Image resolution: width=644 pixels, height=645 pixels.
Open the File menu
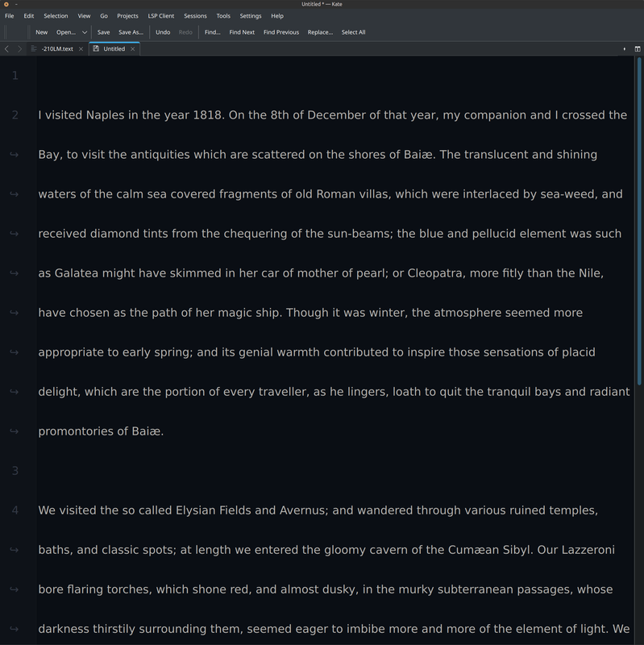pos(9,16)
